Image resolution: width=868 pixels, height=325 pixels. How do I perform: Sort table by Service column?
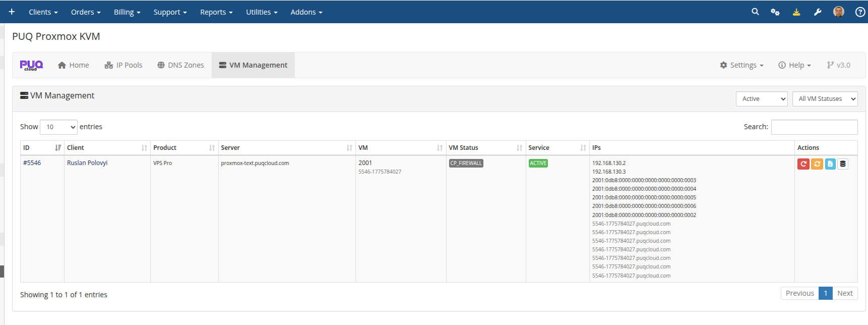pos(557,148)
